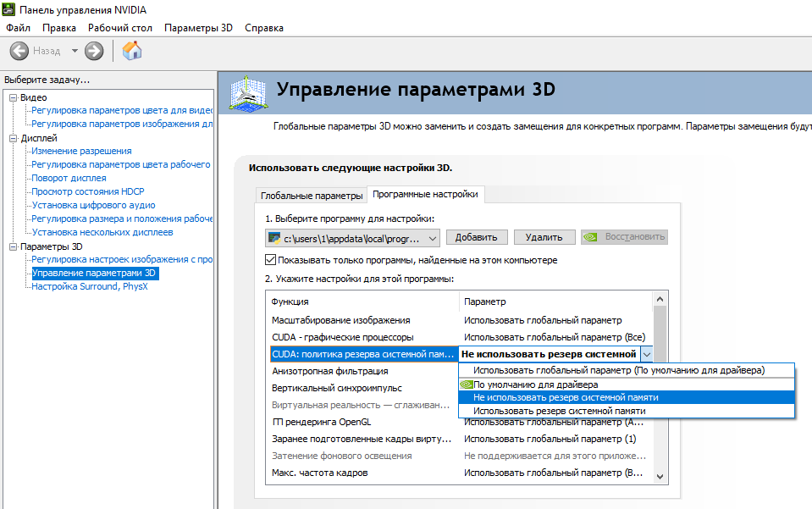Viewport: 812px width, 509px height.
Task: Click the 3D building icon in the header
Action: pos(250,93)
